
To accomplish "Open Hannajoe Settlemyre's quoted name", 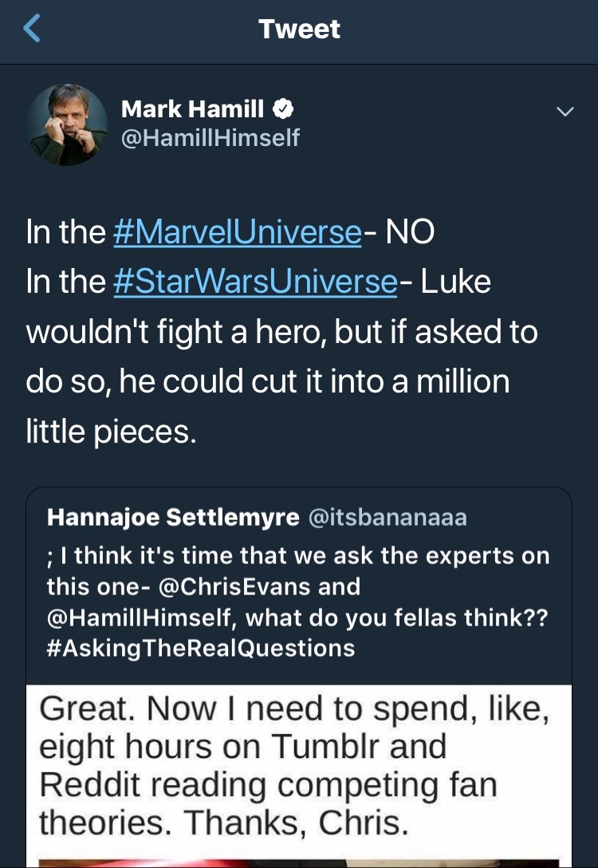I will point(171,518).
